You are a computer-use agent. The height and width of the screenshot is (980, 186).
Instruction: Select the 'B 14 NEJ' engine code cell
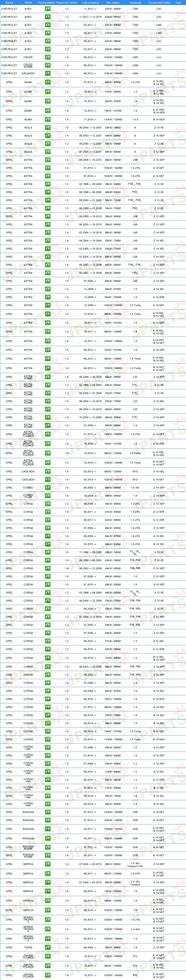point(159,731)
